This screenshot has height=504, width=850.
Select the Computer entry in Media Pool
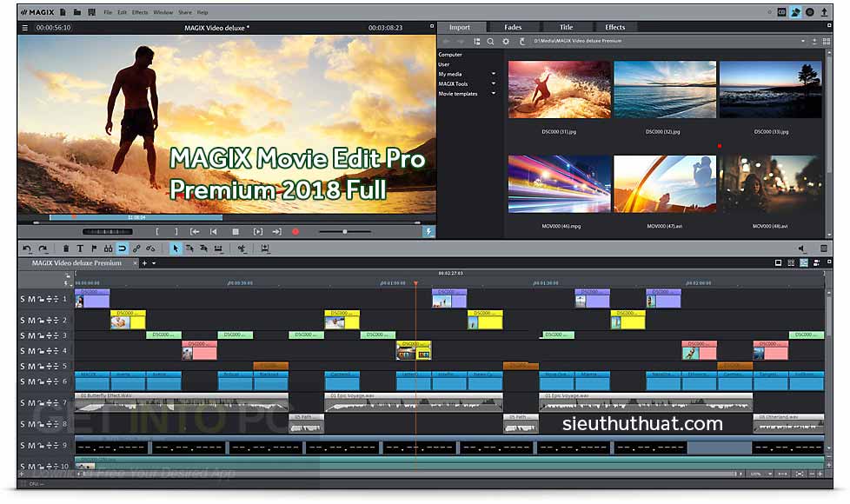tap(450, 54)
